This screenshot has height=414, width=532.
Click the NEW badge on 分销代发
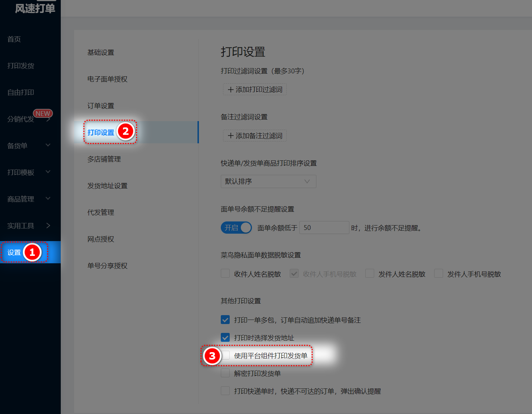pos(43,114)
